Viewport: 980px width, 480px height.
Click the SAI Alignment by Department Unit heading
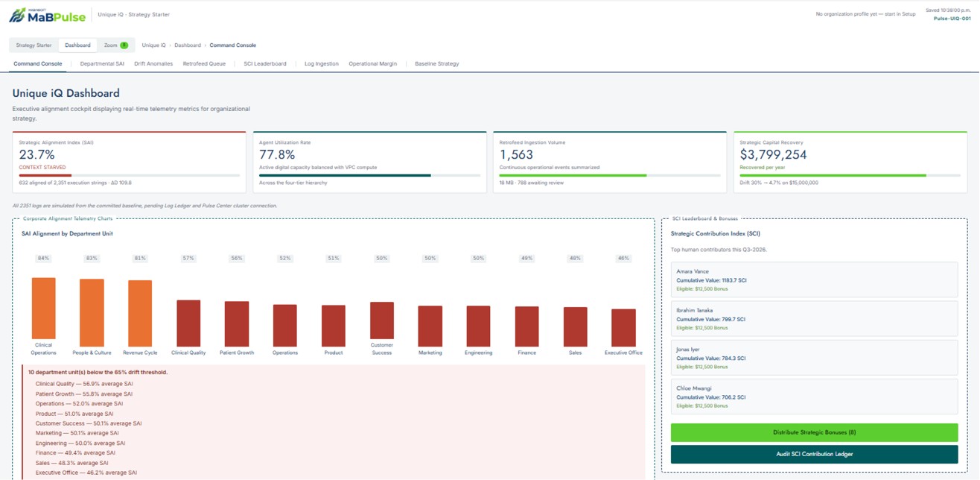tap(67, 234)
